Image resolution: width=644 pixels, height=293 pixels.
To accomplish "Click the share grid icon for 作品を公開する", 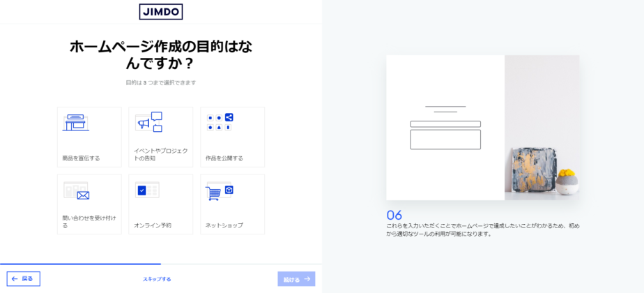I will [x=220, y=122].
